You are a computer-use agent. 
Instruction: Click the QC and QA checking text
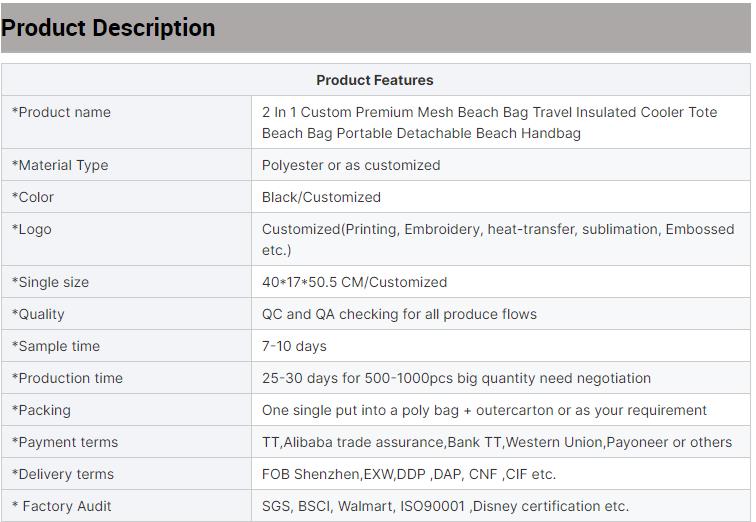[399, 314]
